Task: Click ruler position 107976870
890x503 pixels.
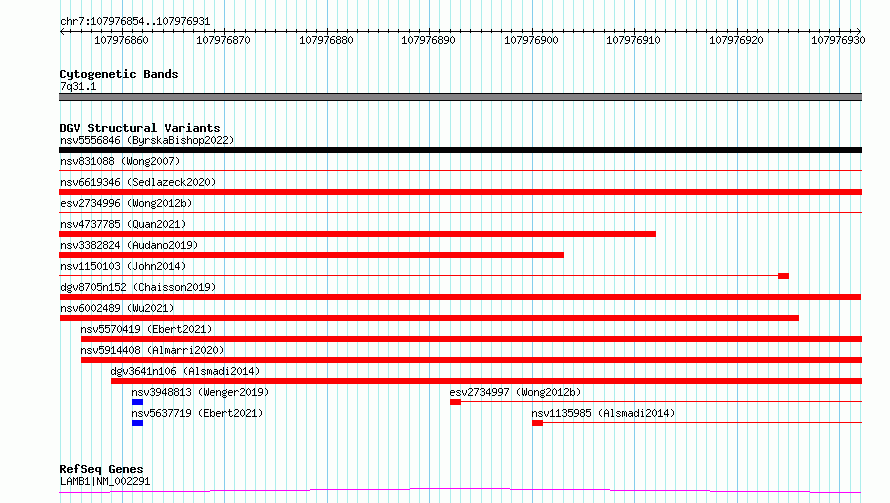Action: (x=223, y=40)
